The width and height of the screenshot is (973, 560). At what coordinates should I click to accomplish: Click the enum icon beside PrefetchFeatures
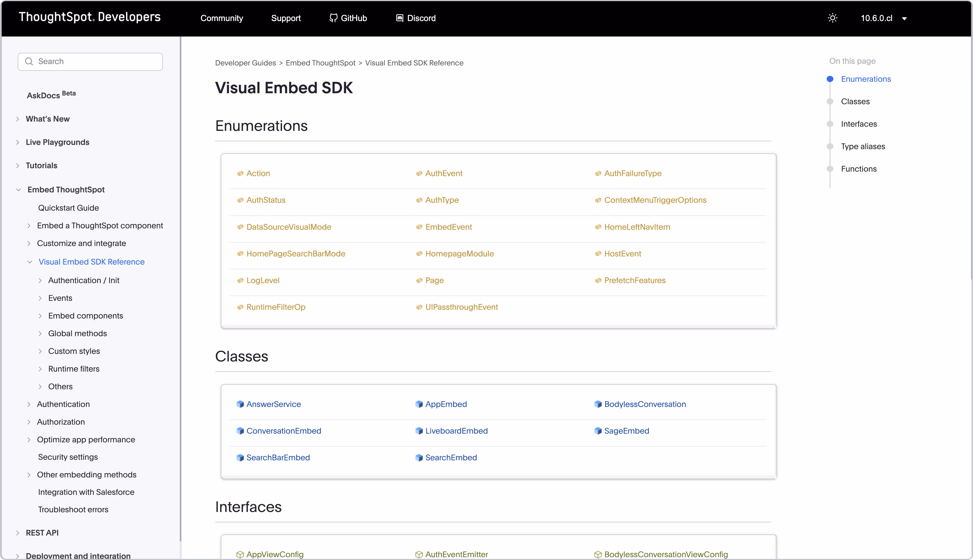point(598,280)
